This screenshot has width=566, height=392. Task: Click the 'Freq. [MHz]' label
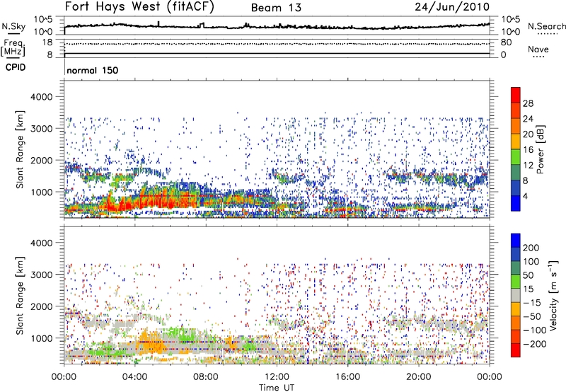click(x=13, y=48)
